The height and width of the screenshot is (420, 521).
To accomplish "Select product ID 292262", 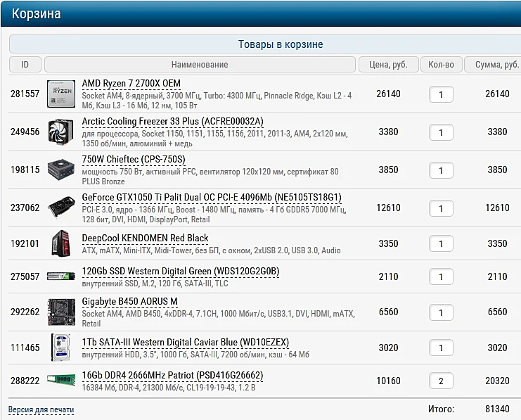I will pos(25,312).
